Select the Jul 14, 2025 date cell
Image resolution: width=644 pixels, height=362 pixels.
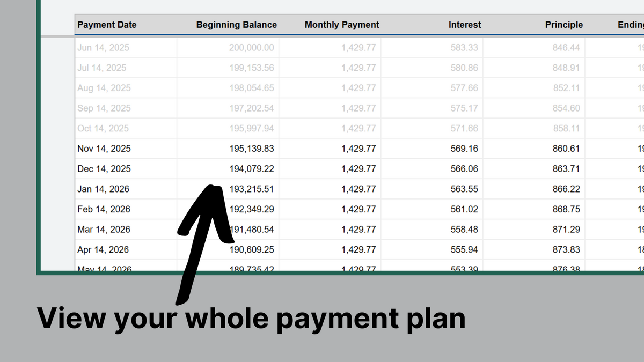126,68
